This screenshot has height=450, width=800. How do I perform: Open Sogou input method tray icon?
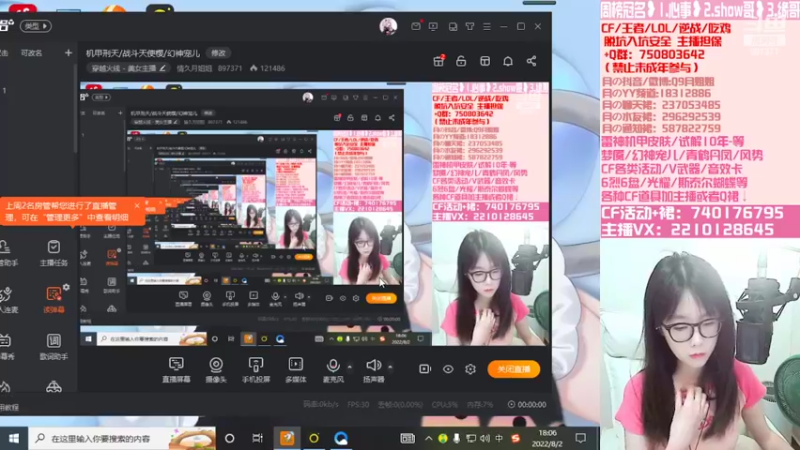515,438
